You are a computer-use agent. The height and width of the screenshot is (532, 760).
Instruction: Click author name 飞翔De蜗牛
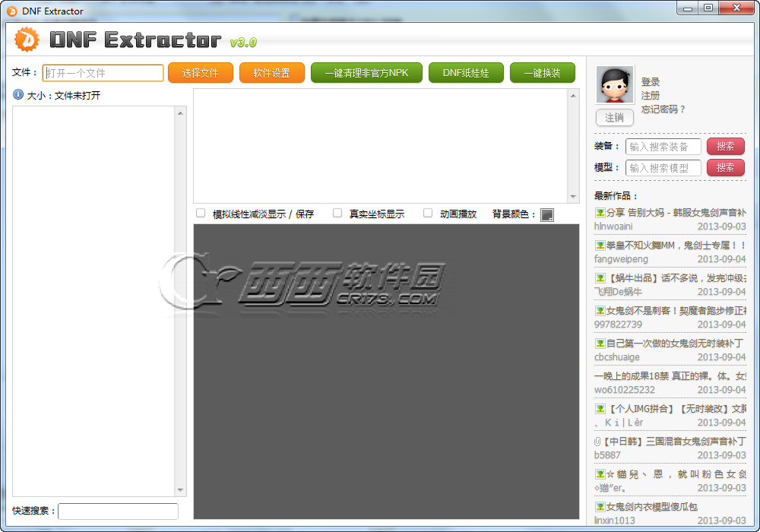[618, 292]
